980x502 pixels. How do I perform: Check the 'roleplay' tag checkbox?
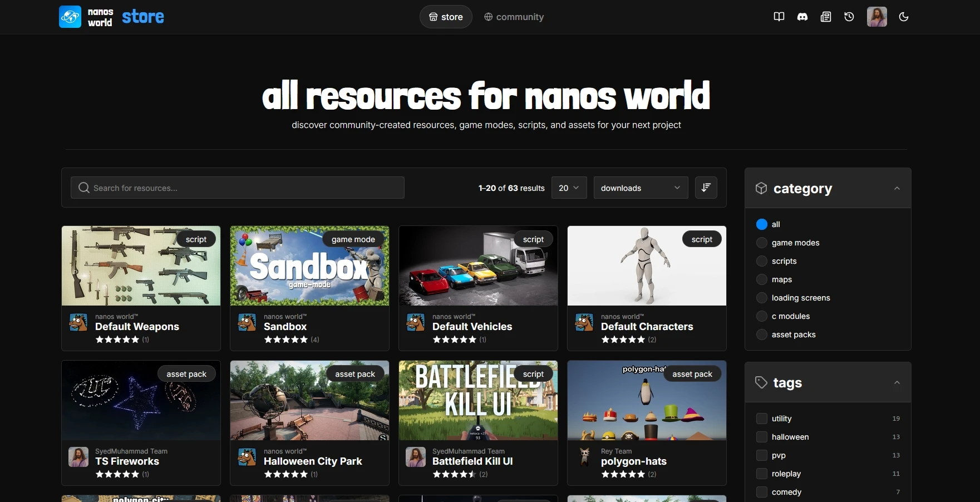pyautogui.click(x=762, y=474)
